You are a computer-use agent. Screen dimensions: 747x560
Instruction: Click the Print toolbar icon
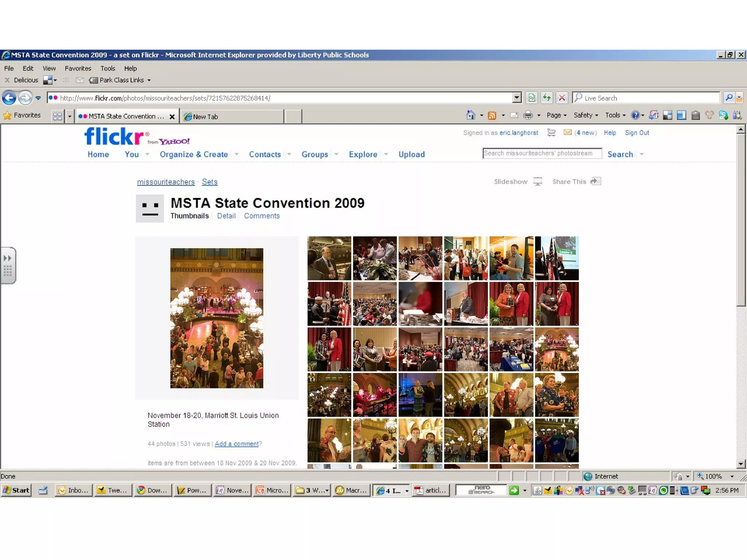click(528, 116)
